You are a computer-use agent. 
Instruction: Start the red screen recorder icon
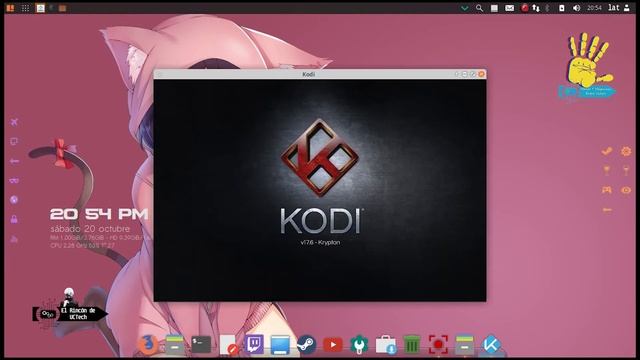coord(438,344)
